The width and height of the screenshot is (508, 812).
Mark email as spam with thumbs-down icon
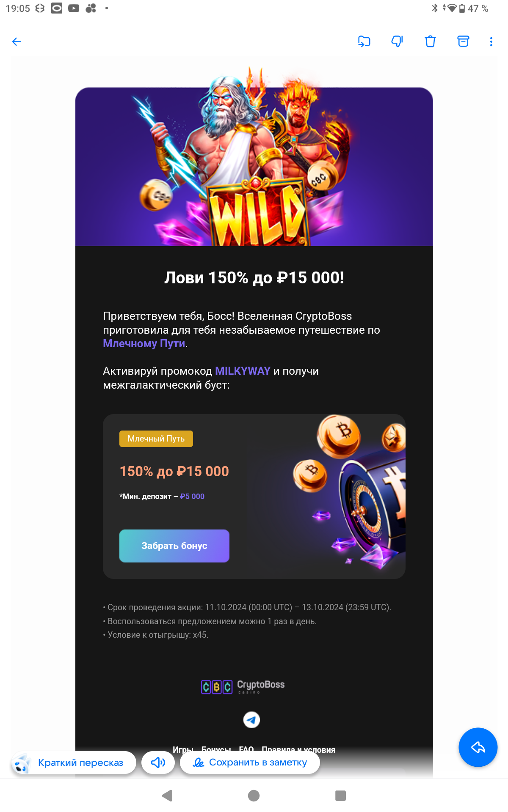(397, 41)
